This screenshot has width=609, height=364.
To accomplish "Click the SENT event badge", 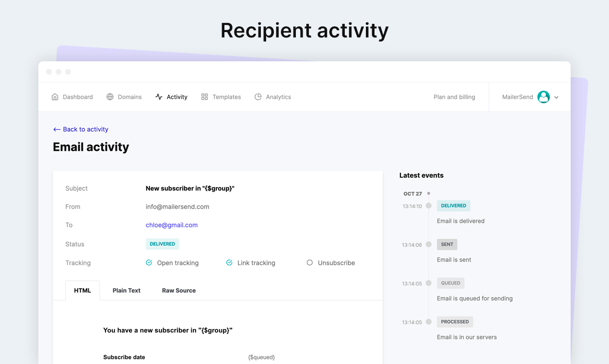I will (x=447, y=244).
